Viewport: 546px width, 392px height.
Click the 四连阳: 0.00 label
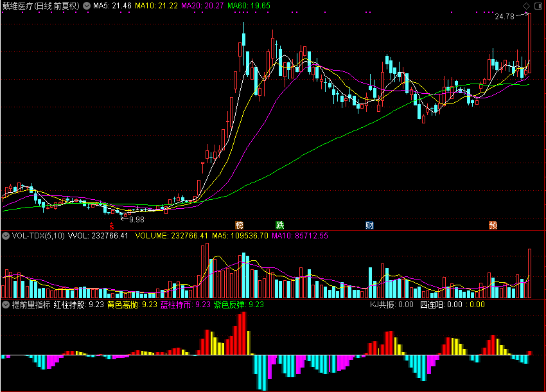coord(441,305)
